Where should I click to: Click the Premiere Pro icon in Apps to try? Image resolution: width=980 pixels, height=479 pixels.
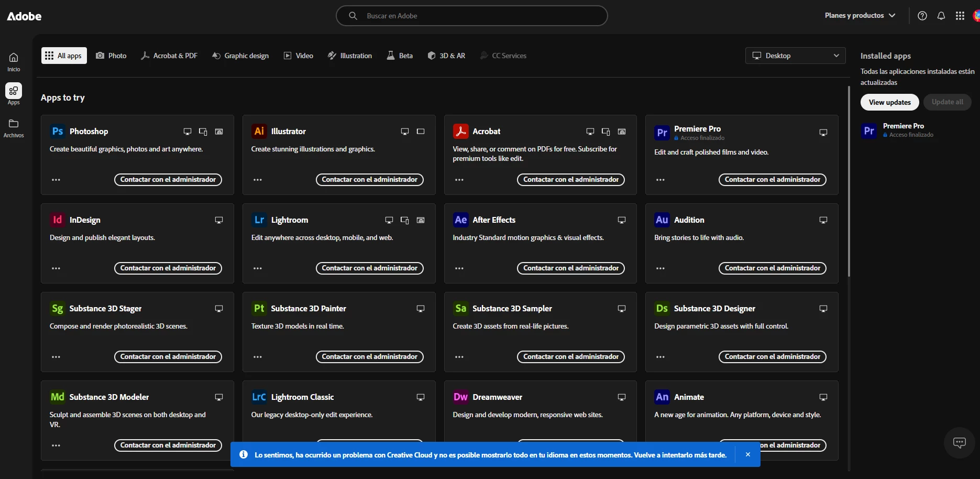click(x=662, y=133)
